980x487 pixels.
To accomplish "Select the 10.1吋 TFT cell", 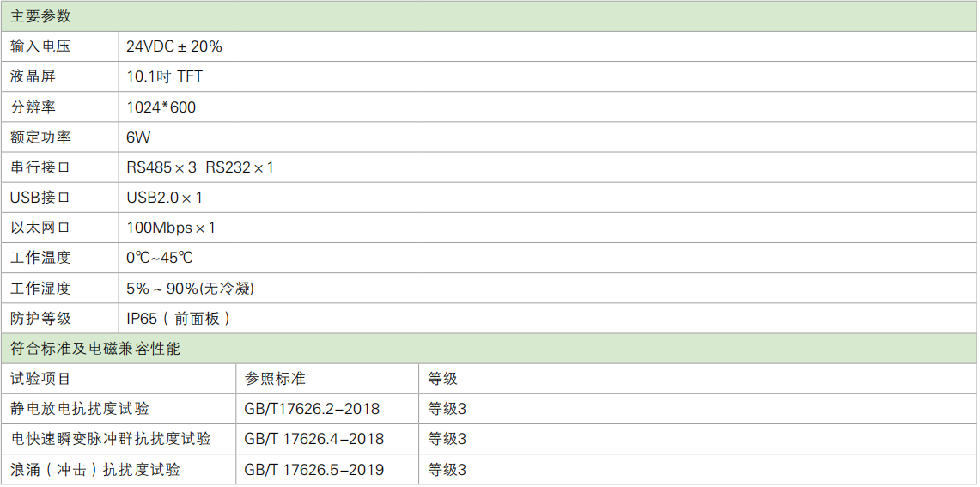I will click(x=164, y=76).
